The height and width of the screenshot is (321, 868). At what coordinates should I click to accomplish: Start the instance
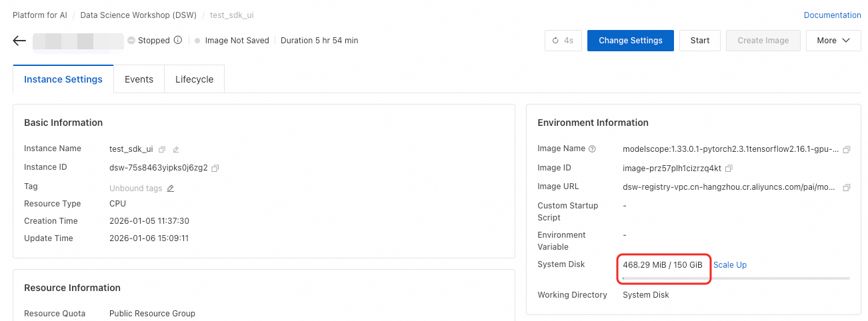(x=700, y=41)
